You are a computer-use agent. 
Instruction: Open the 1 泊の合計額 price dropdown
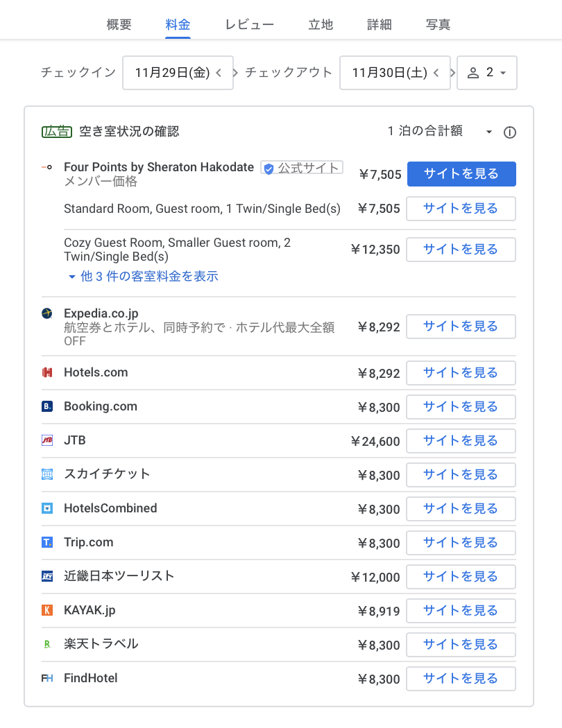click(439, 132)
